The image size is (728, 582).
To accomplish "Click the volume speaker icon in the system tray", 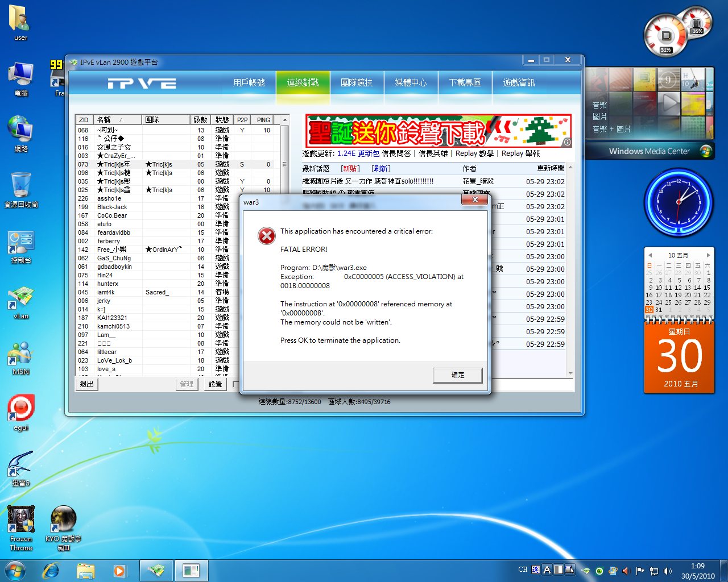I will click(x=668, y=571).
